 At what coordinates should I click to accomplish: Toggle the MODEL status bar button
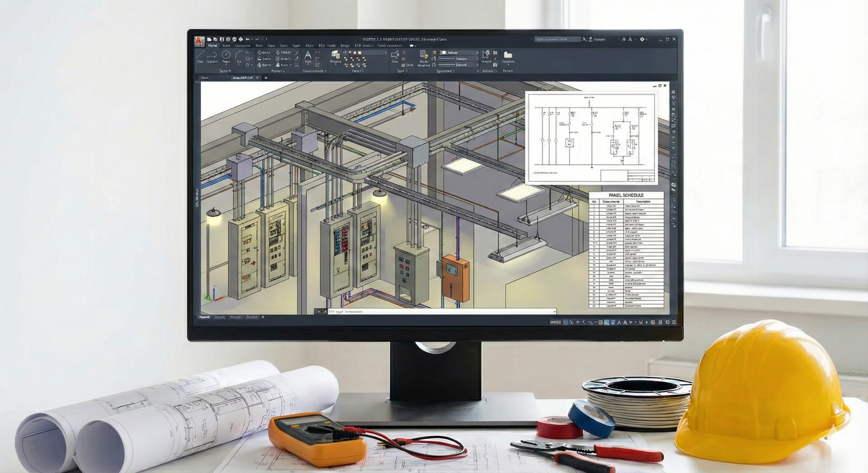click(x=555, y=322)
